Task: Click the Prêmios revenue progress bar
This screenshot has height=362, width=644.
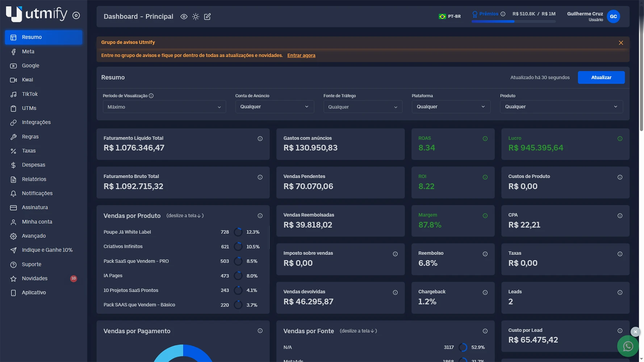Action: click(513, 21)
